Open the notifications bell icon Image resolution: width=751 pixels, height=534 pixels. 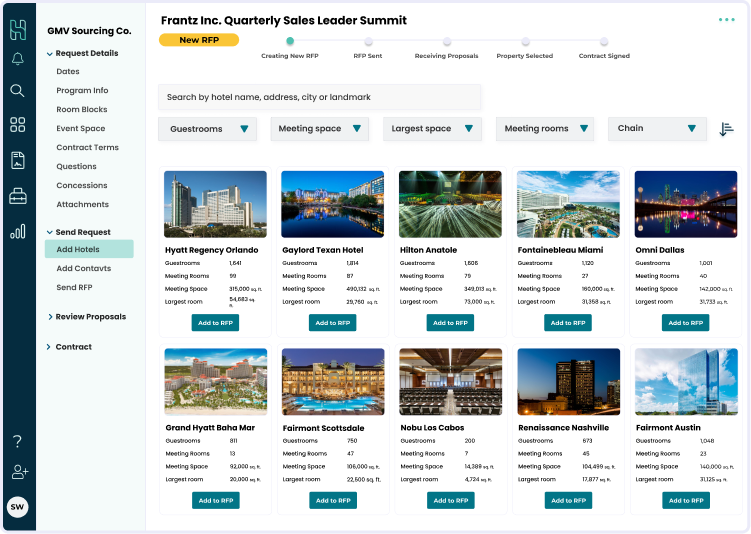(18, 59)
